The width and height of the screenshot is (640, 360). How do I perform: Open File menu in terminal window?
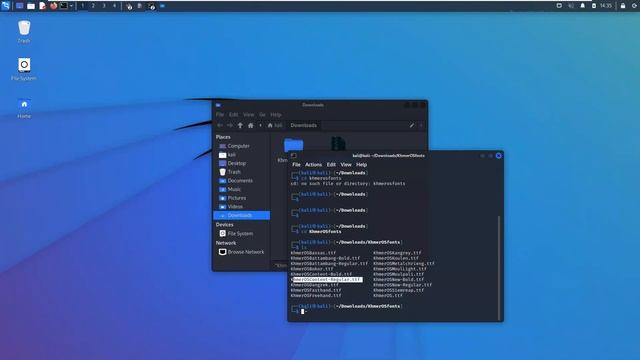296,164
